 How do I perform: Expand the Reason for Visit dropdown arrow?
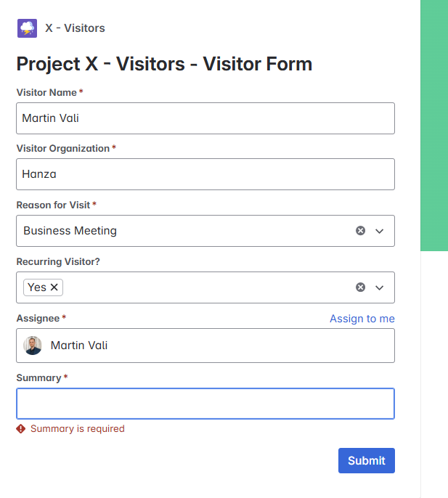click(379, 231)
